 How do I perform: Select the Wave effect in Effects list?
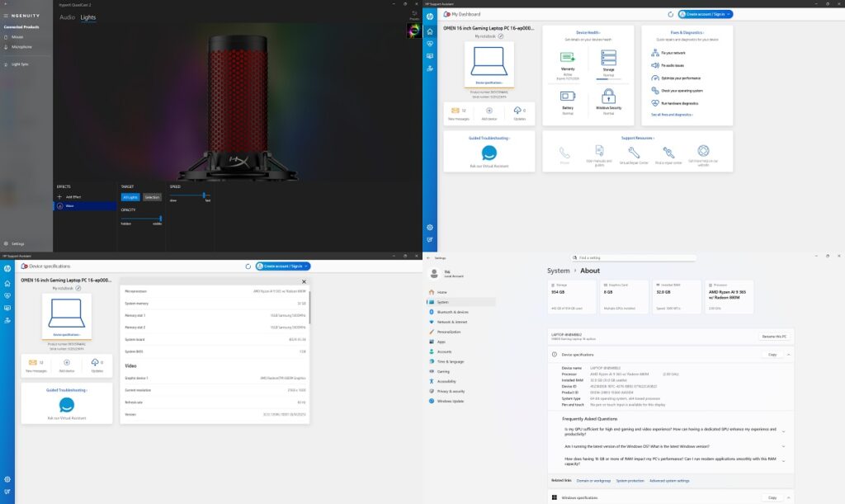coord(85,205)
